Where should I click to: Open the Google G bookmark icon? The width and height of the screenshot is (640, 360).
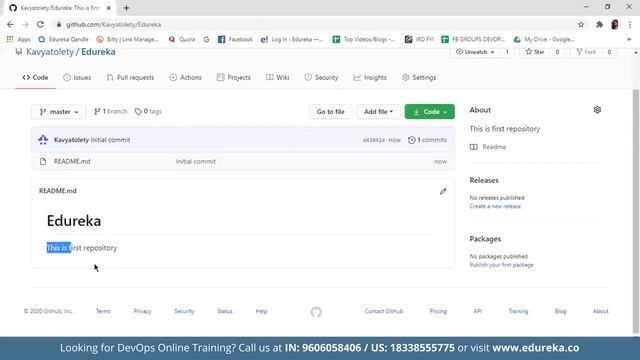207,39
